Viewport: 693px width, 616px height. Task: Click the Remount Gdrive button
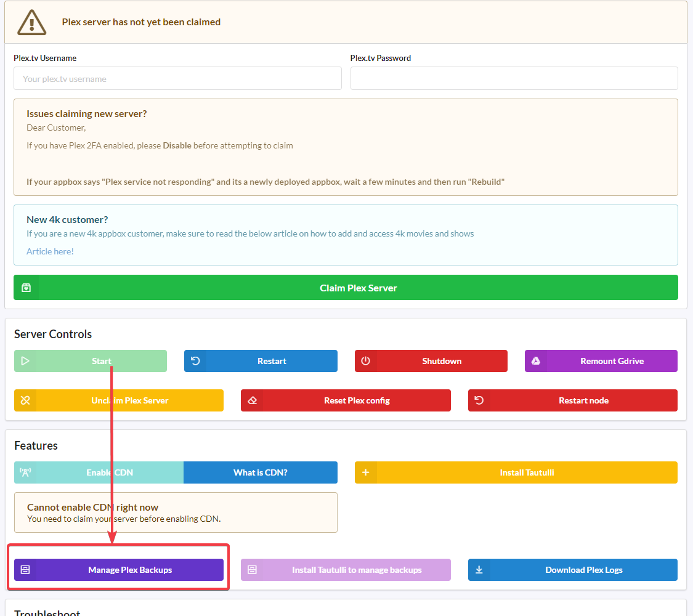point(601,361)
